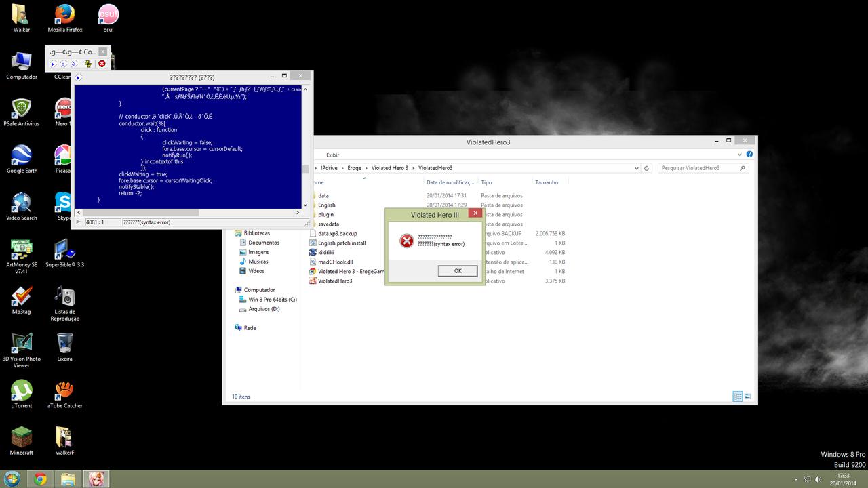This screenshot has width=868, height=488.
Task: Select Documentos in the navigation pane
Action: pos(263,243)
